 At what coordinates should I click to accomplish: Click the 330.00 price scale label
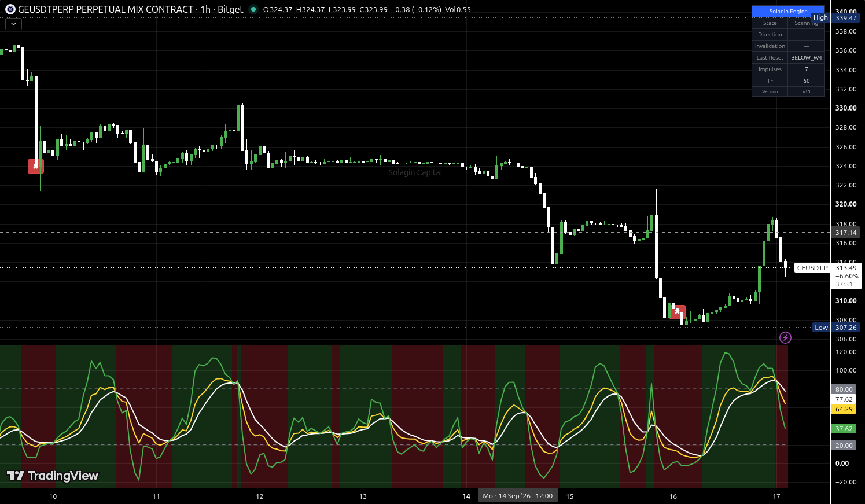[846, 108]
